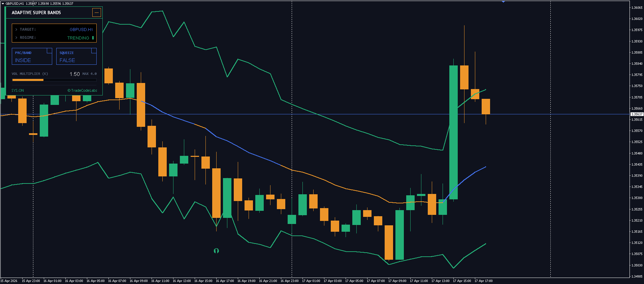Click the green TRENDING status indicator bar
Screen dimensions: 644x284
pos(93,38)
